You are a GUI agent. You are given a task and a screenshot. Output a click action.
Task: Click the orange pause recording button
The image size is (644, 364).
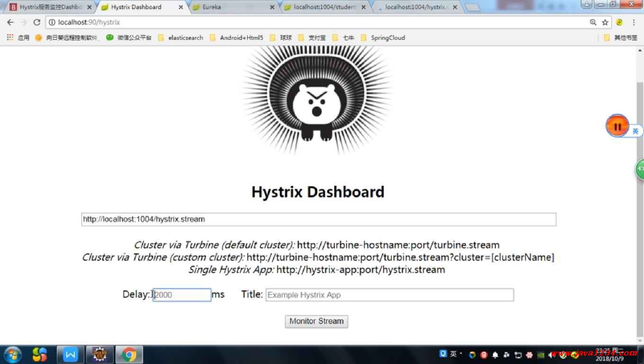617,127
